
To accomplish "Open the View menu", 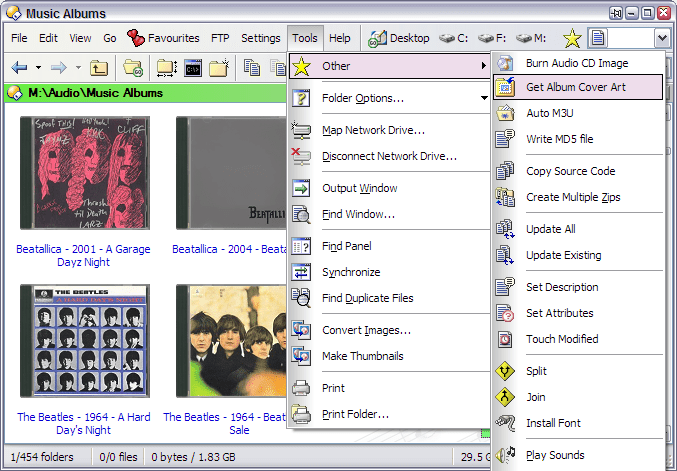I will point(80,38).
